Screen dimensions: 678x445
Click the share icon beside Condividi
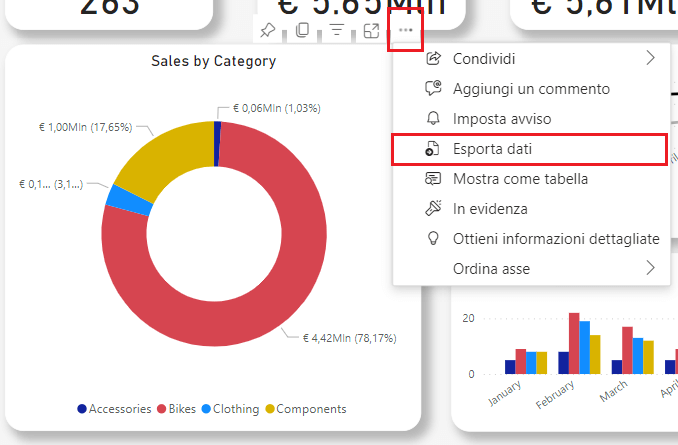[433, 58]
